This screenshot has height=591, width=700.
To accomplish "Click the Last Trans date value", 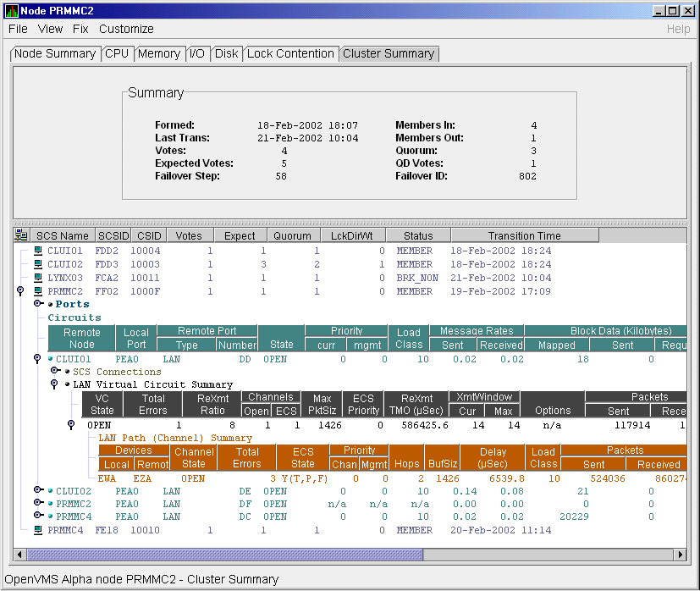I will (x=307, y=138).
